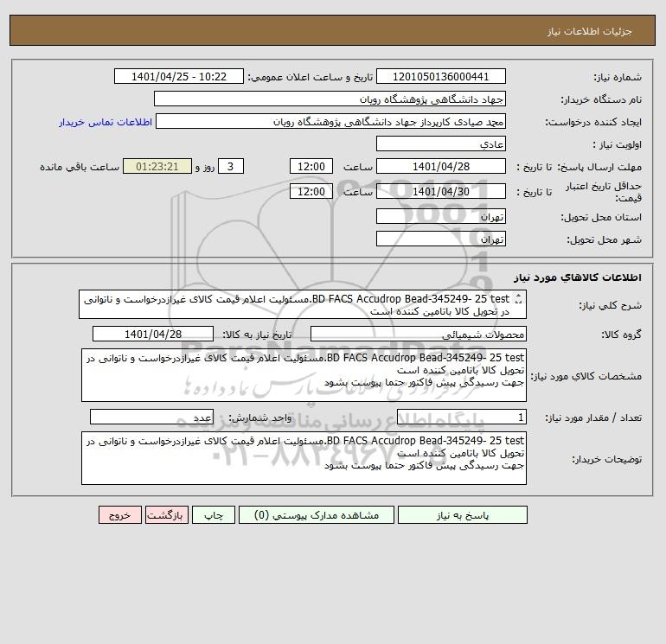Click the announcement date field 1401/04/25 - 10:22
666x644 pixels.
[x=179, y=76]
